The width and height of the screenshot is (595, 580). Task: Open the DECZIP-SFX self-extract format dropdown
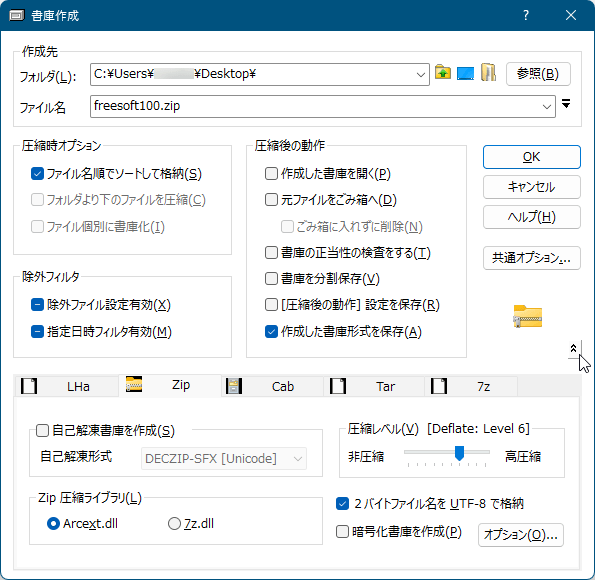(x=224, y=459)
